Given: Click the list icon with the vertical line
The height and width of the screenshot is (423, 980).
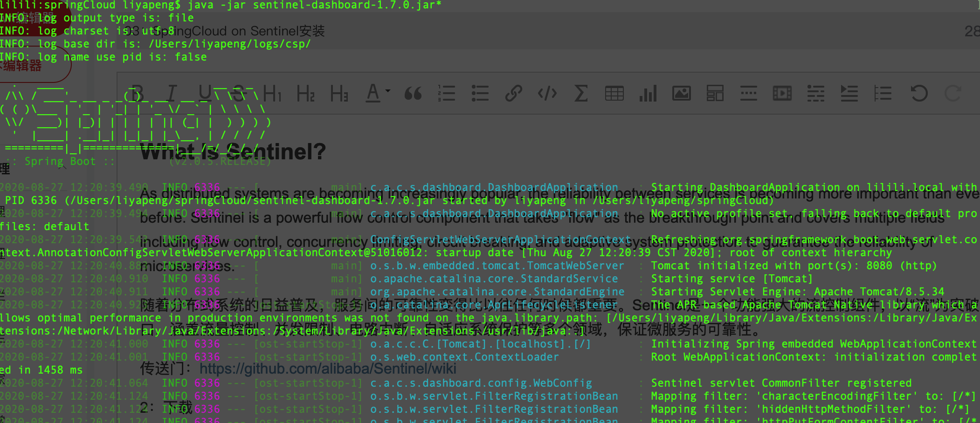Looking at the screenshot, I should pos(883,93).
